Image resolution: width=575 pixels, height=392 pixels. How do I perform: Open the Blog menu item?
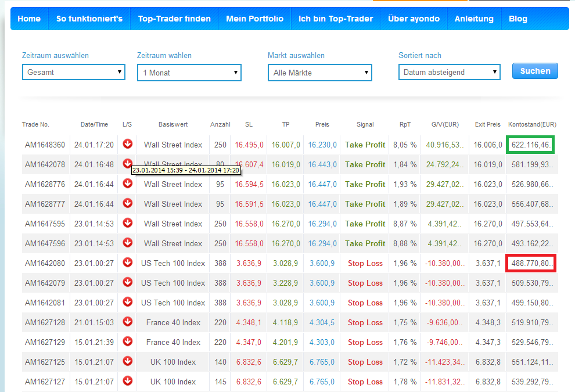tap(517, 19)
